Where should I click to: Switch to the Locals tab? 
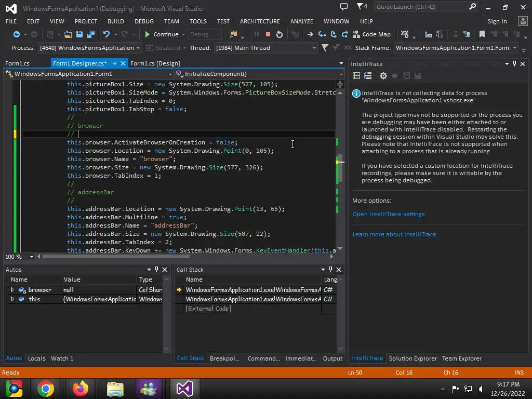coord(37,358)
